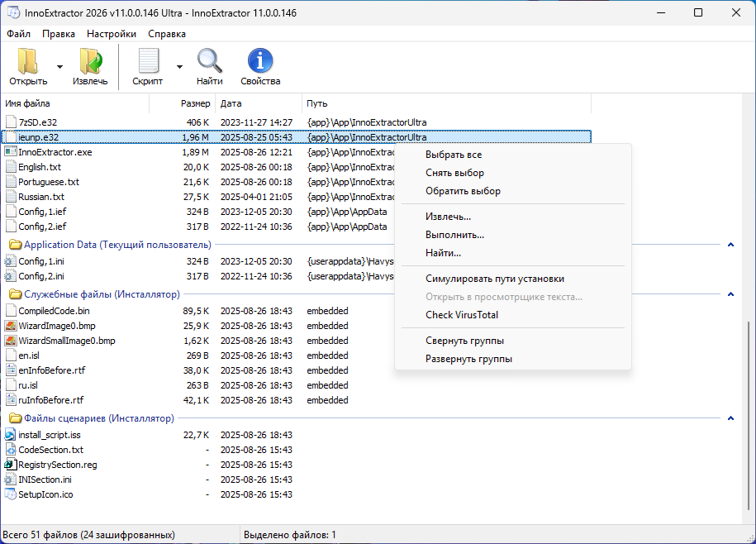Click the Portuguese.txt file icon
The image size is (756, 544).
tap(11, 182)
